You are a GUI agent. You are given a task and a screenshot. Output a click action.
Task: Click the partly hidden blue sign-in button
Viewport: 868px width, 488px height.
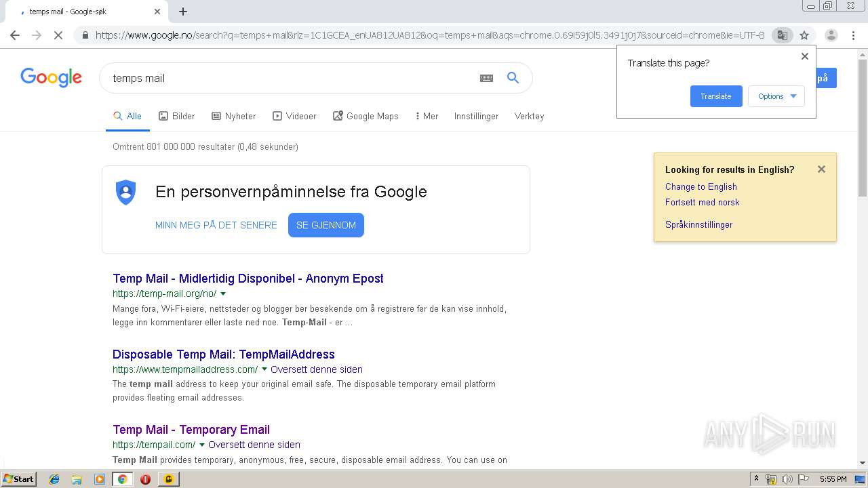click(826, 78)
